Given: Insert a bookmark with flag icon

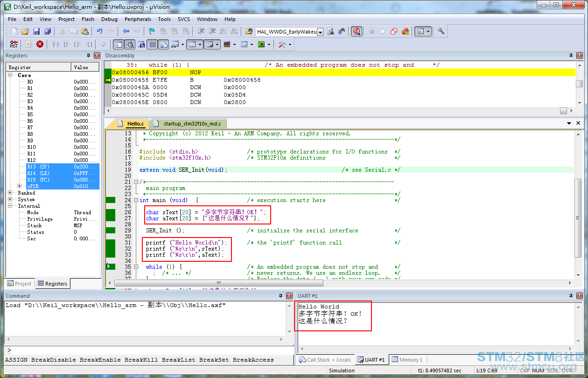Looking at the screenshot, I should (x=152, y=31).
